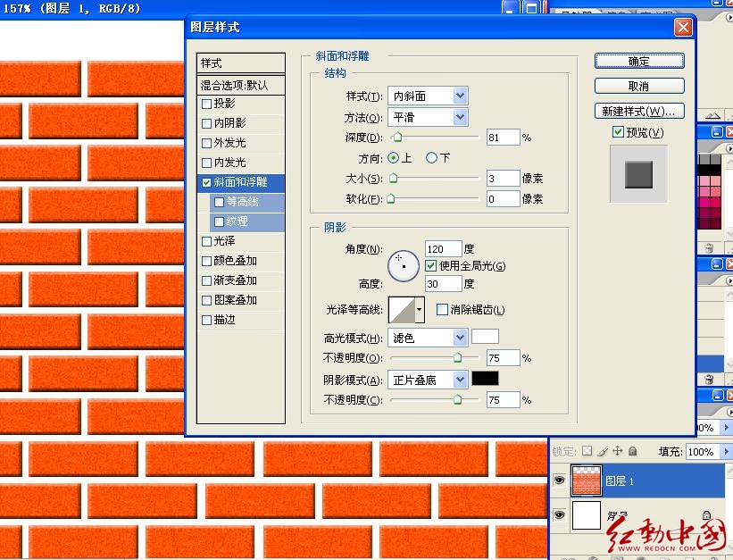
Task: Open Swatches panel flyout menu arrow
Action: (729, 148)
